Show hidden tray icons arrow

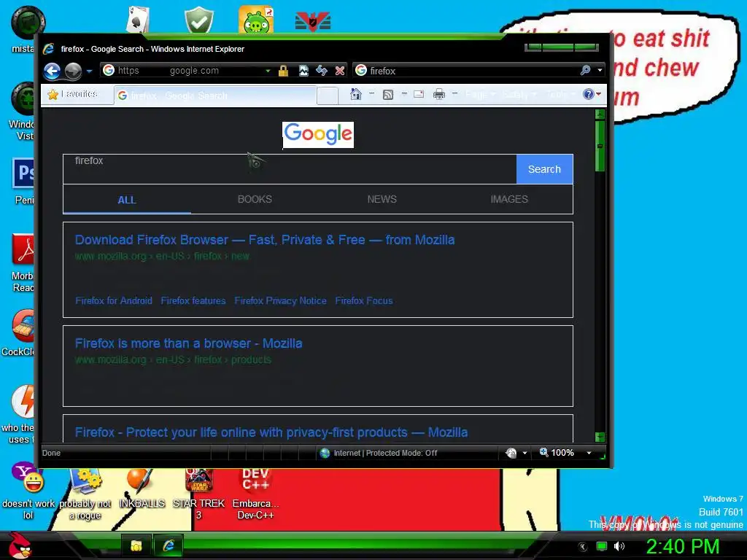coord(583,547)
